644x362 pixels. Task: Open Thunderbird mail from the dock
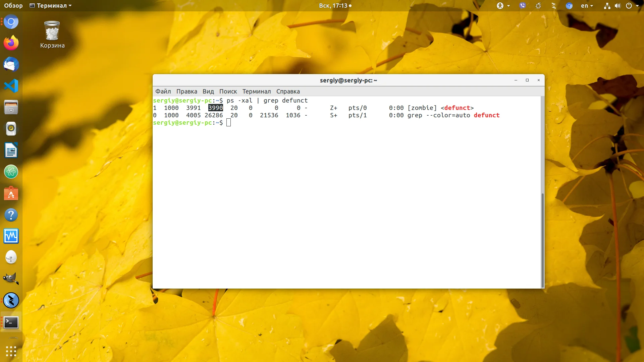point(11,64)
